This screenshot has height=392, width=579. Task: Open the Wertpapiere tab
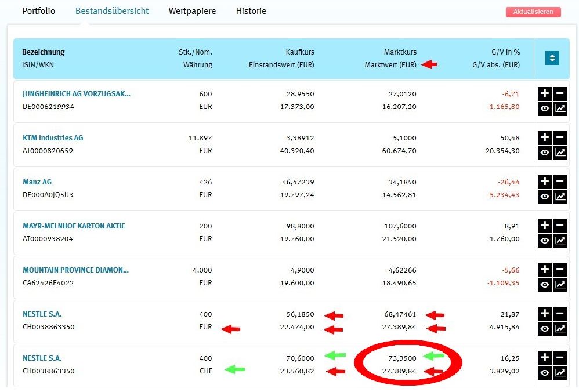point(192,10)
